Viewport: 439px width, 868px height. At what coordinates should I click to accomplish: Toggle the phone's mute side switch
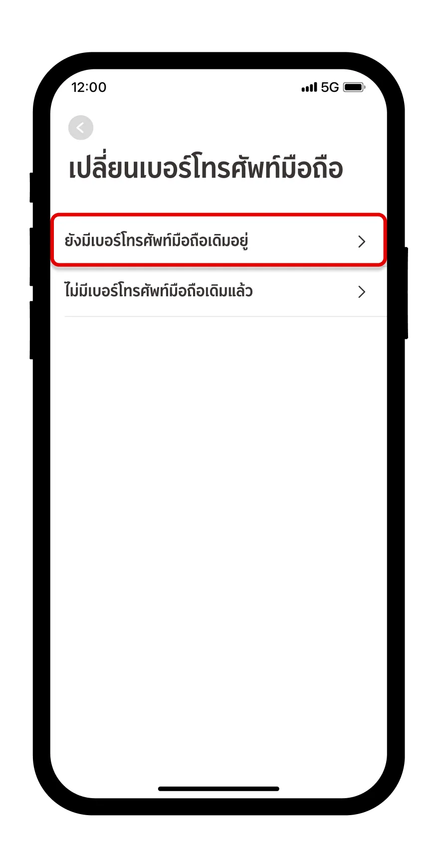tap(31, 187)
